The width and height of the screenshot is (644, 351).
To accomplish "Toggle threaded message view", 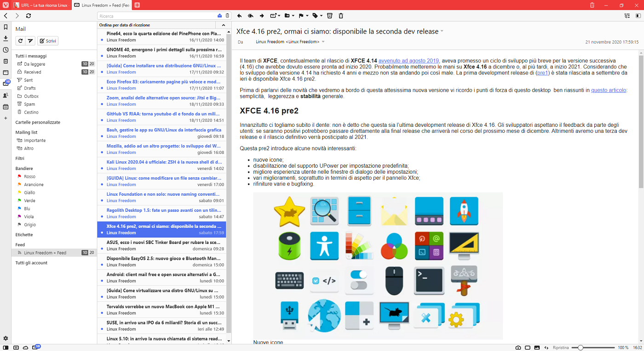I will pyautogui.click(x=627, y=16).
